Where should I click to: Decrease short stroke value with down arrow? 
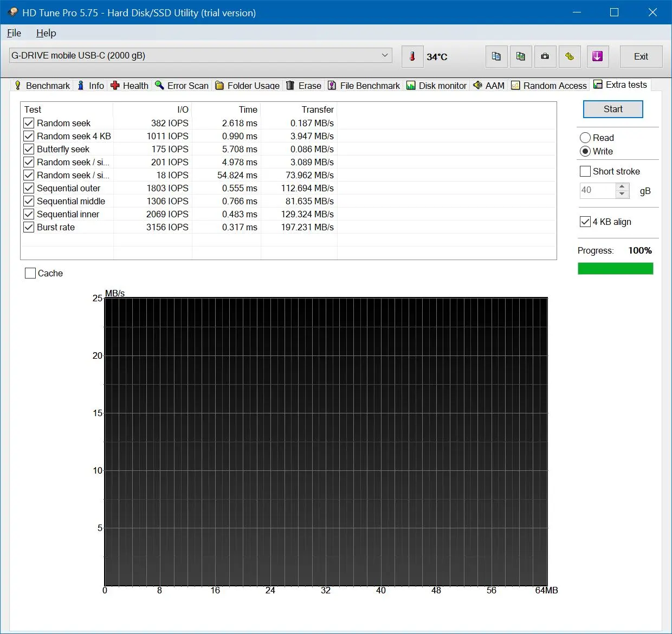[622, 194]
